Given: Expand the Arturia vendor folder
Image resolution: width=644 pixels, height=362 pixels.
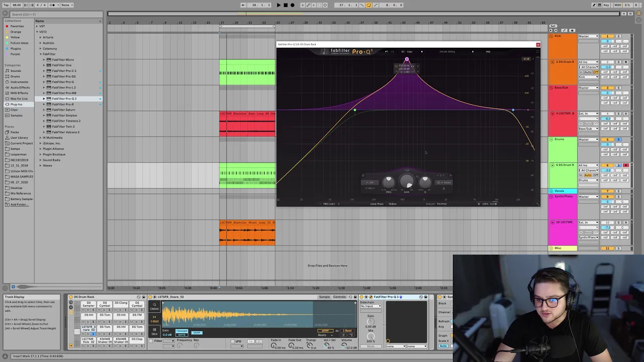Looking at the screenshot, I should coord(41,37).
